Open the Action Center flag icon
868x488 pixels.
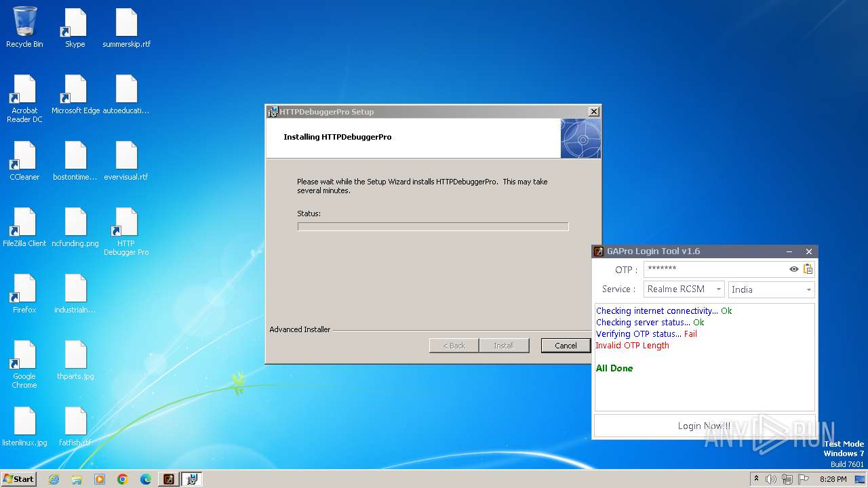tap(804, 479)
